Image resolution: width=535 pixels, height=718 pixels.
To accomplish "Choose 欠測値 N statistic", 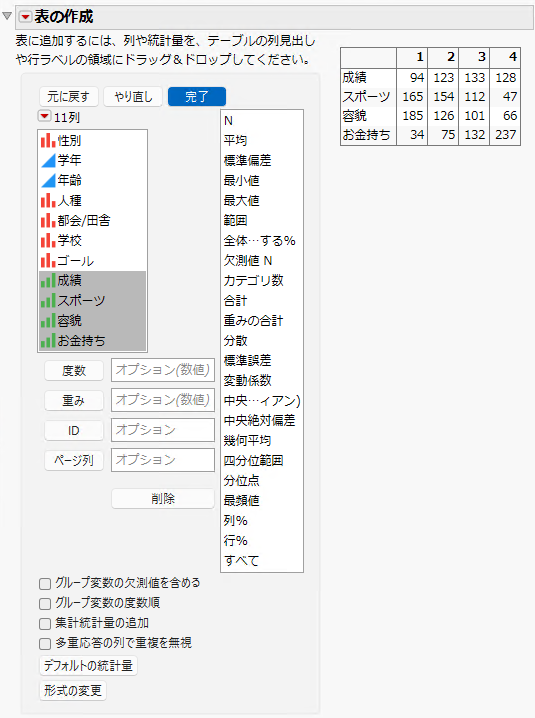I will (x=248, y=261).
